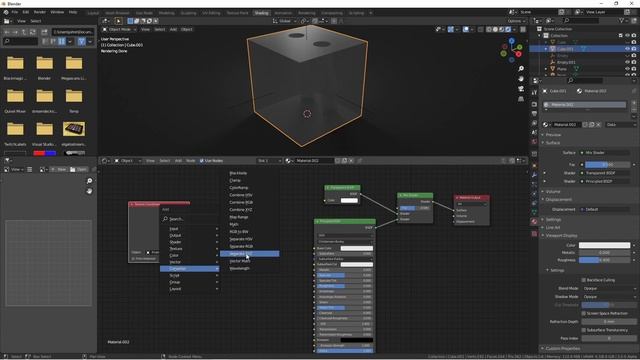Expand the Volume panel
Viewport: 640px width, 360px height.
point(553,191)
